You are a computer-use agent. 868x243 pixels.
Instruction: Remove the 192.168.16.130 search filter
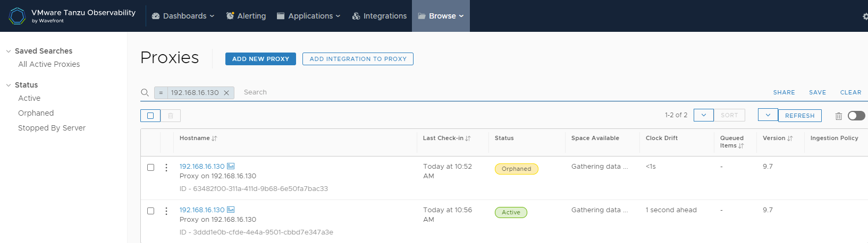point(226,93)
